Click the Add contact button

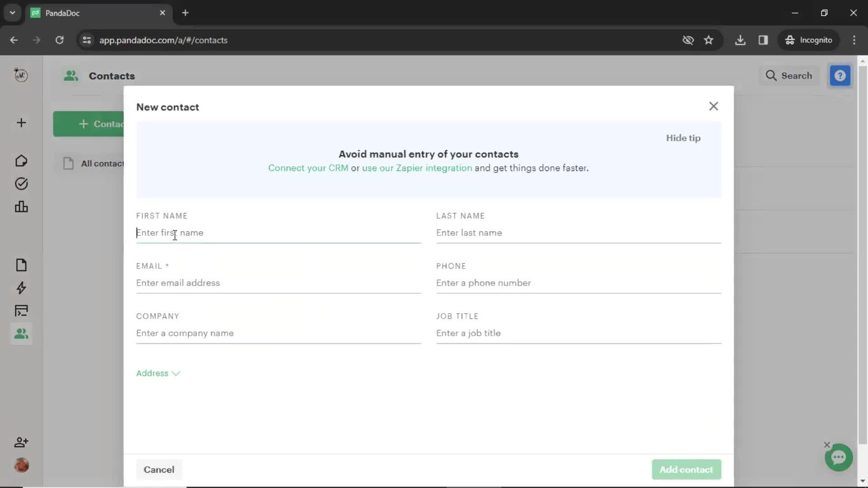686,469
